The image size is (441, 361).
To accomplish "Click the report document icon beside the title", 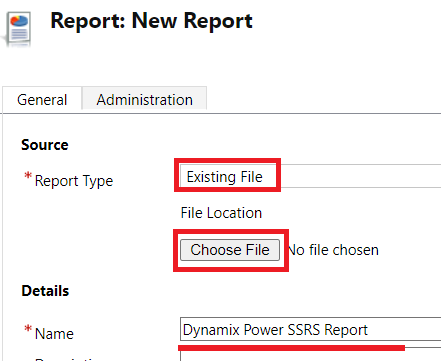I will click(x=19, y=29).
